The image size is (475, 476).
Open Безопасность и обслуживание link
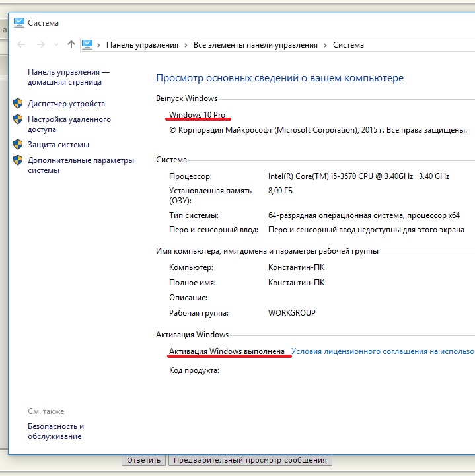pyautogui.click(x=55, y=431)
